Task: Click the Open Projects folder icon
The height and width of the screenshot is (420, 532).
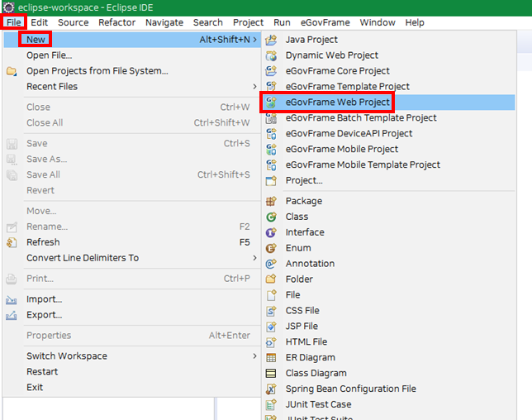Action: (12, 71)
